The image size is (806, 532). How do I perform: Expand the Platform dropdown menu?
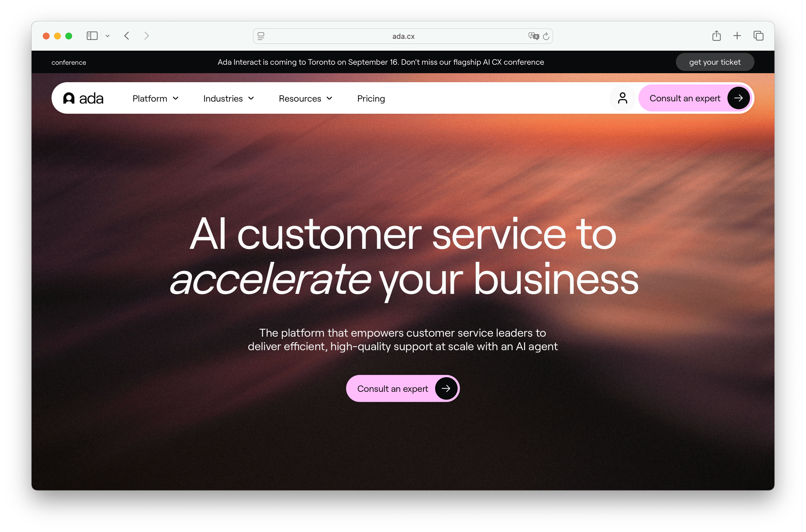click(155, 99)
